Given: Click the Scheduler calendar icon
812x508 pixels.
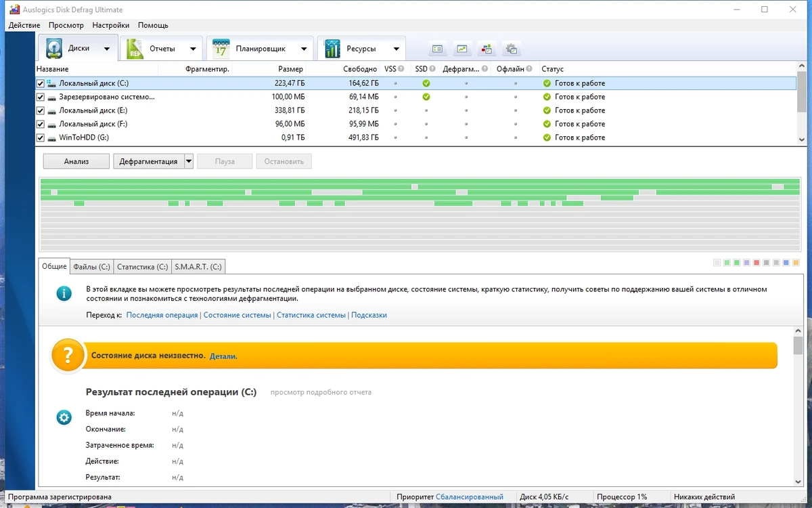Looking at the screenshot, I should point(221,49).
